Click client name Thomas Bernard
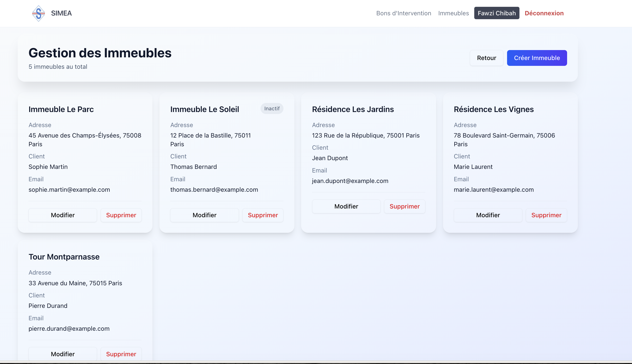Screen dimensions: 632x364 193,167
